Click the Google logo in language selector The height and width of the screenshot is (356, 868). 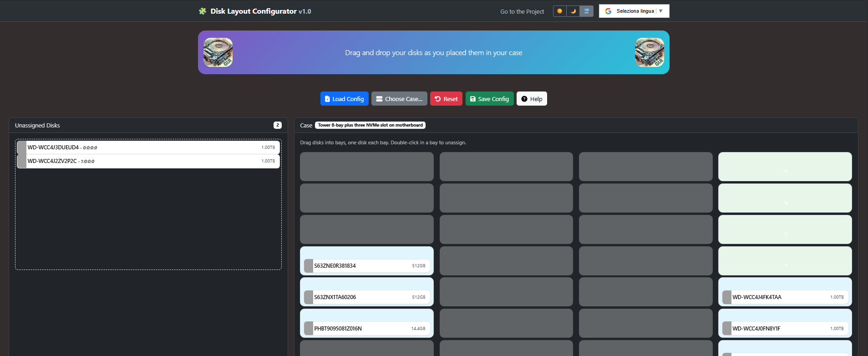[608, 11]
